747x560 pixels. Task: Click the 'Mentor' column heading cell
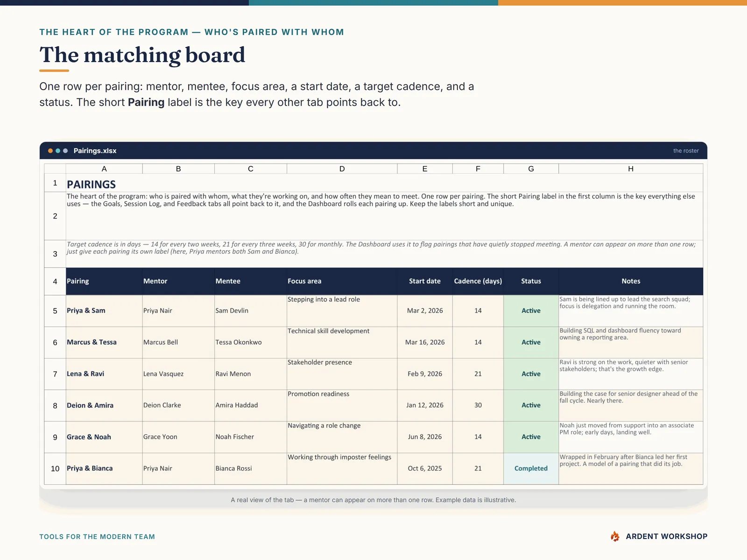(x=178, y=281)
